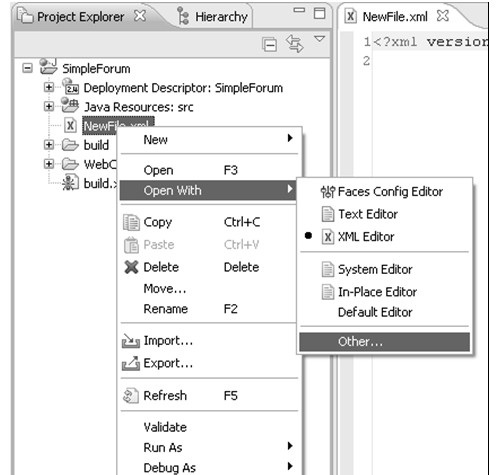Screen dimensions: 503x475
Task: Close the NewFile.xml editor tab
Action: point(443,16)
